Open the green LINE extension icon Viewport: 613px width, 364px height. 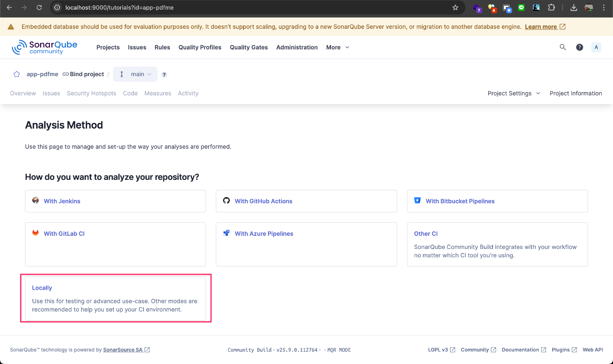click(x=521, y=7)
